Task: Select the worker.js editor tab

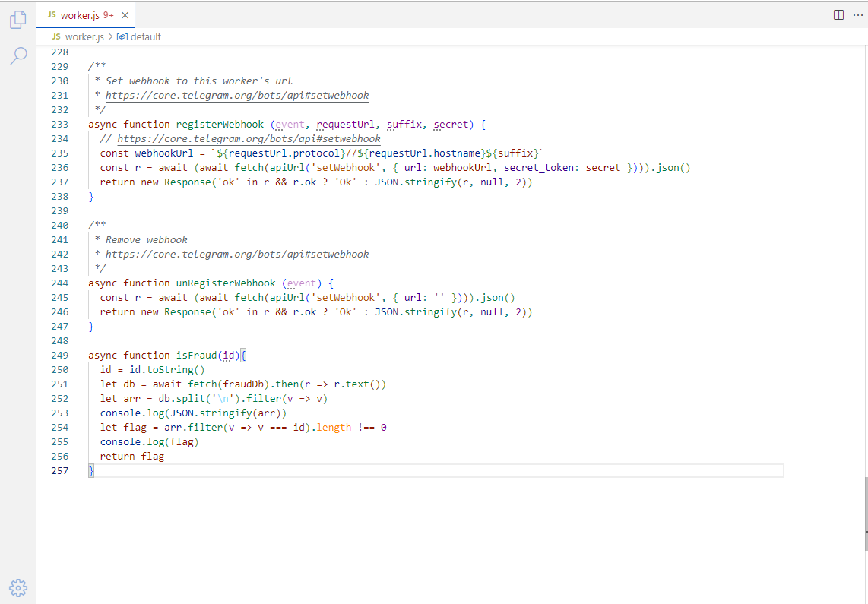Action: click(82, 15)
